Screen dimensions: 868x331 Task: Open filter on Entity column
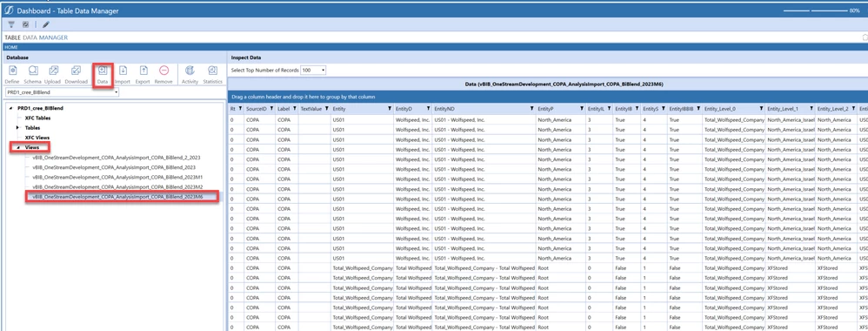pos(389,109)
